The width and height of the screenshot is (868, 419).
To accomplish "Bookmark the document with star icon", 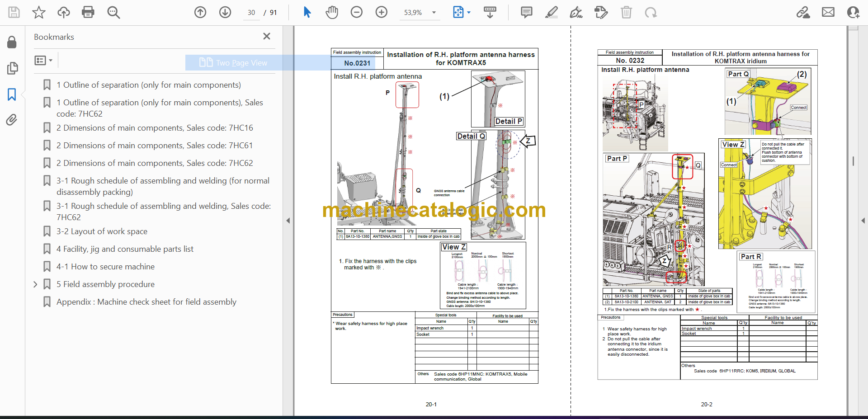I will point(39,12).
